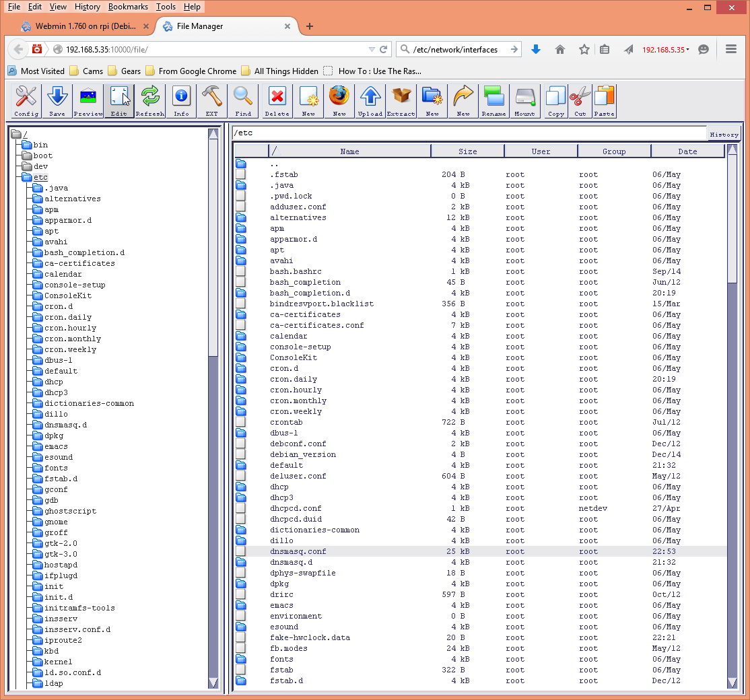The height and width of the screenshot is (700, 750).
Task: Open the Config tool in File Manager
Action: pyautogui.click(x=26, y=100)
